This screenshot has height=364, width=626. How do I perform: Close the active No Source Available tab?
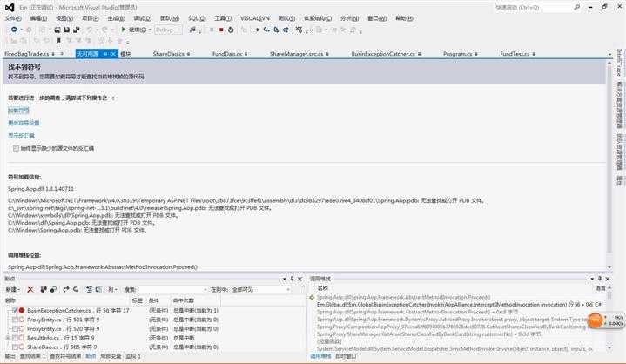click(113, 53)
